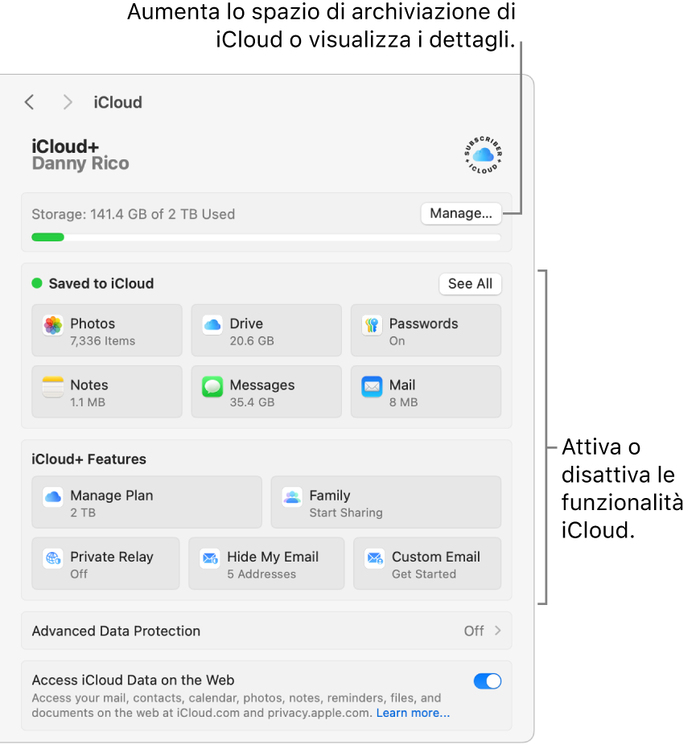The image size is (700, 745).
Task: Click the Mail envelope icon
Action: pos(372,387)
